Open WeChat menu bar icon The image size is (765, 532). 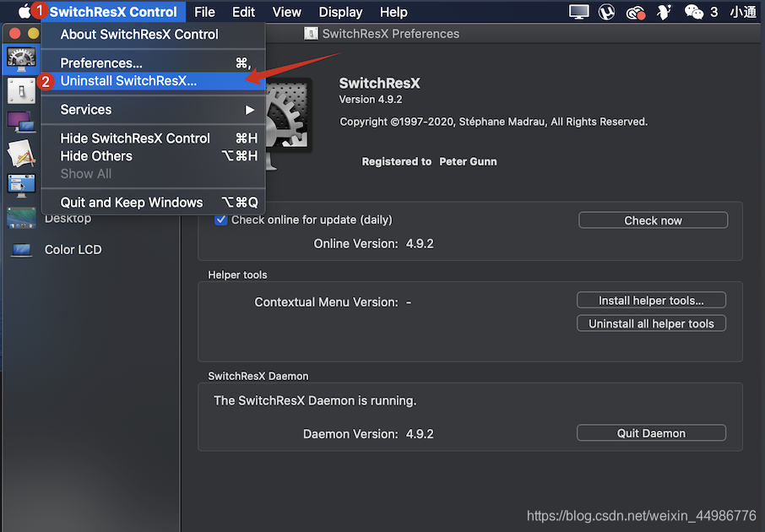[x=694, y=12]
